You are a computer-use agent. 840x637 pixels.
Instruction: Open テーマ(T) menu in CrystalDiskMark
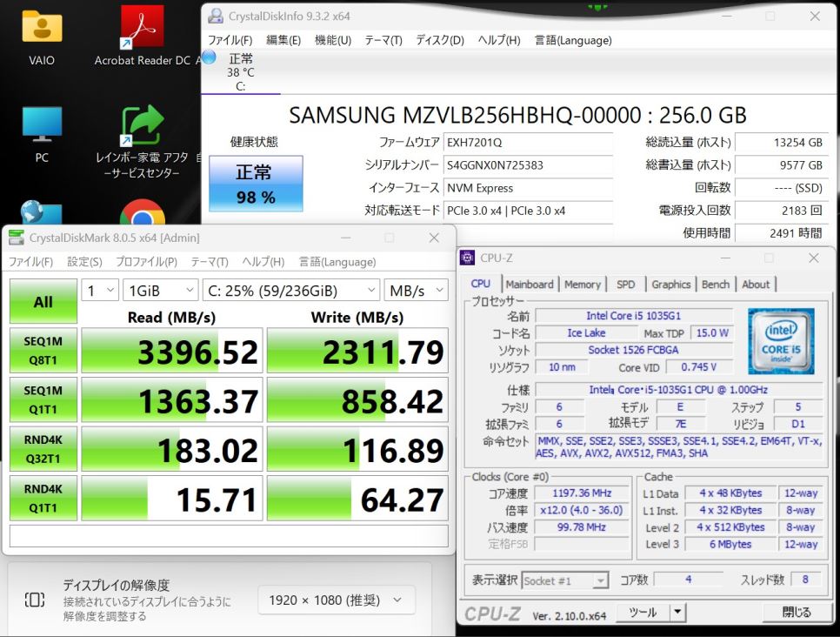(x=210, y=262)
